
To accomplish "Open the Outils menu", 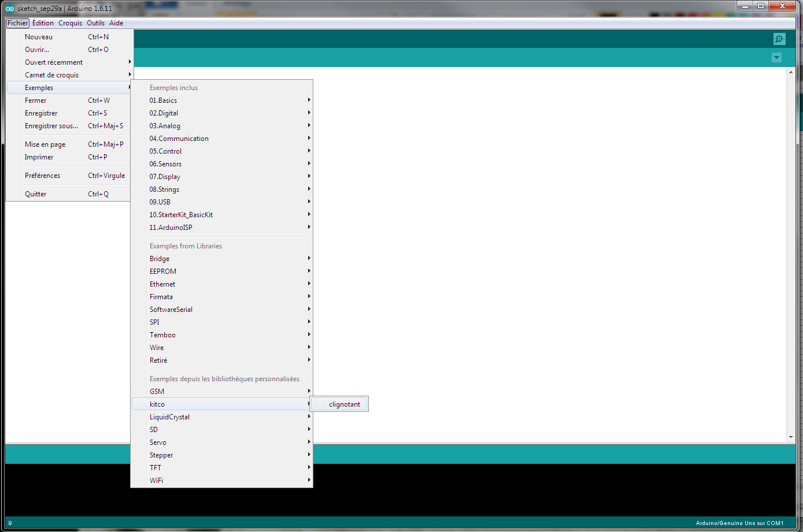I will click(95, 23).
